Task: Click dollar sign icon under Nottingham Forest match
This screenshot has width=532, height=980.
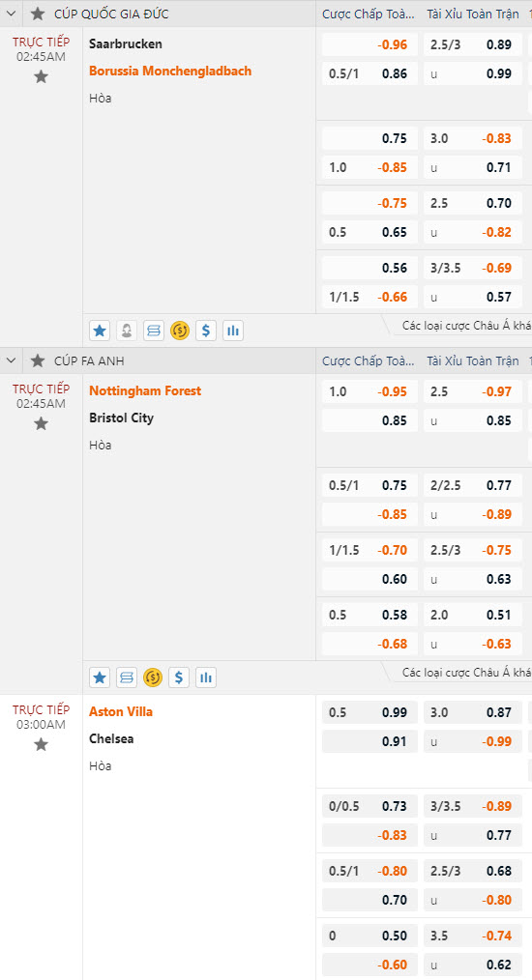Action: point(179,677)
